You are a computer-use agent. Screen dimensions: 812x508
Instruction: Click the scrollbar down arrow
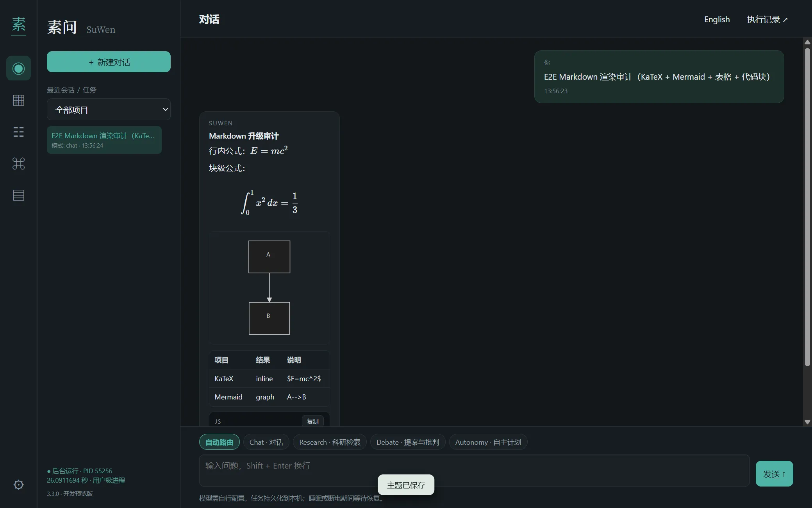(x=807, y=422)
